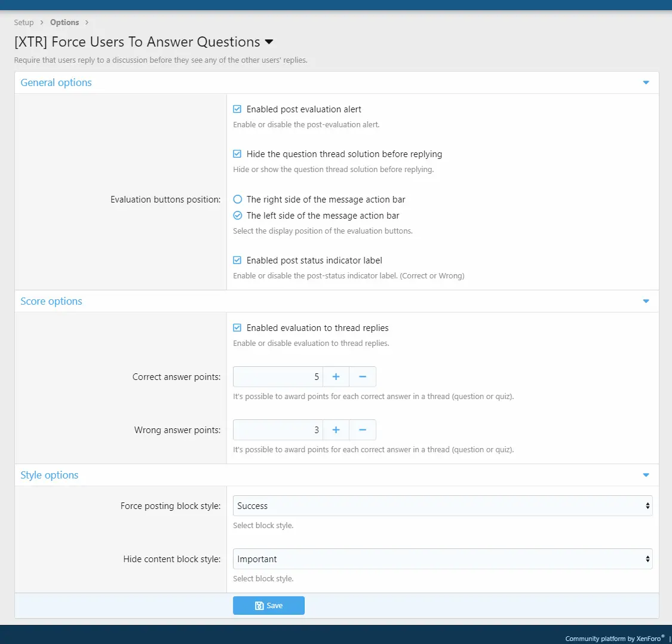Viewport: 672px width, 644px height.
Task: Click the Style options heading
Action: (50, 475)
